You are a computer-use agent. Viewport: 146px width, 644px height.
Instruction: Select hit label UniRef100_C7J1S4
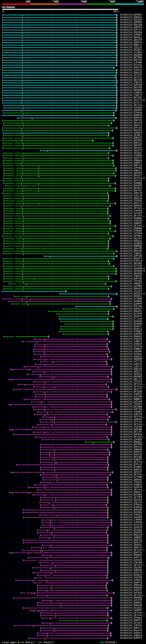click(131, 319)
